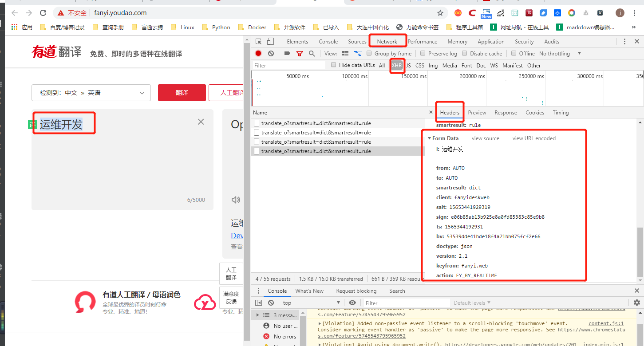
Task: Click the No errors console sidebar item
Action: click(x=280, y=337)
